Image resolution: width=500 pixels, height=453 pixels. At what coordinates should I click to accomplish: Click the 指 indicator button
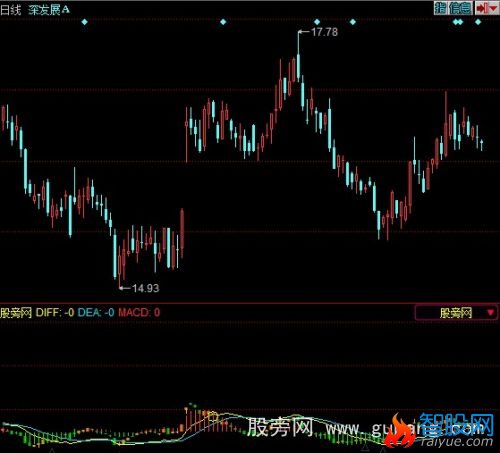pos(440,8)
